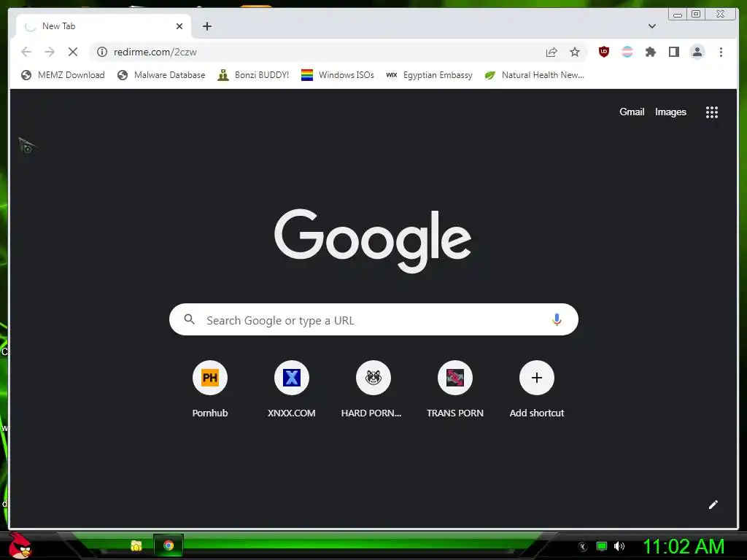Bookmark this tab with the star icon
Viewport: 747px width, 560px height.
pyautogui.click(x=575, y=52)
